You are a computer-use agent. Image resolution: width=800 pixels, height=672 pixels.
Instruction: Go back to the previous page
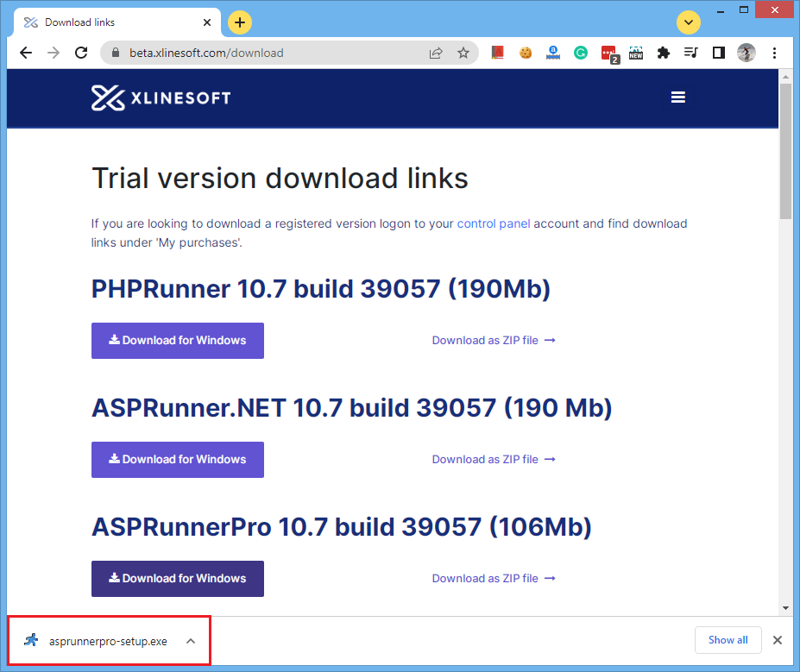click(26, 53)
